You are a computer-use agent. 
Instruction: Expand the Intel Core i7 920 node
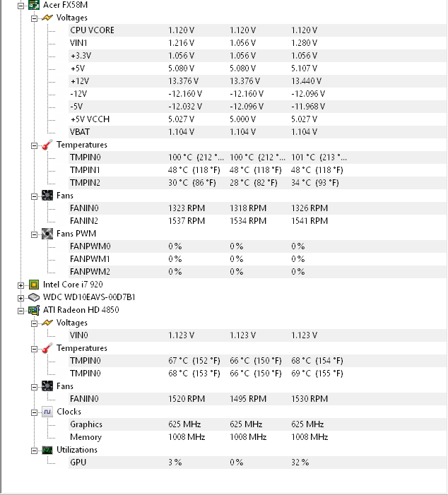point(21,285)
